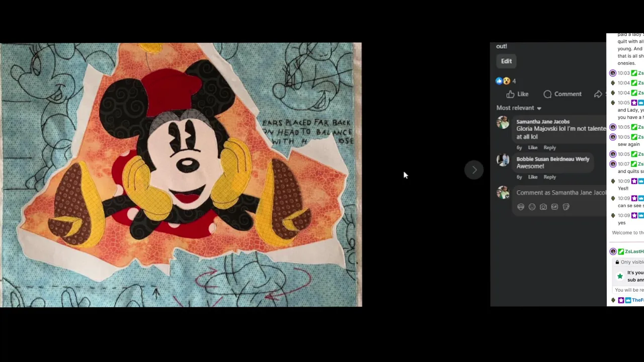Open the emoji picker in comment box

(532, 207)
